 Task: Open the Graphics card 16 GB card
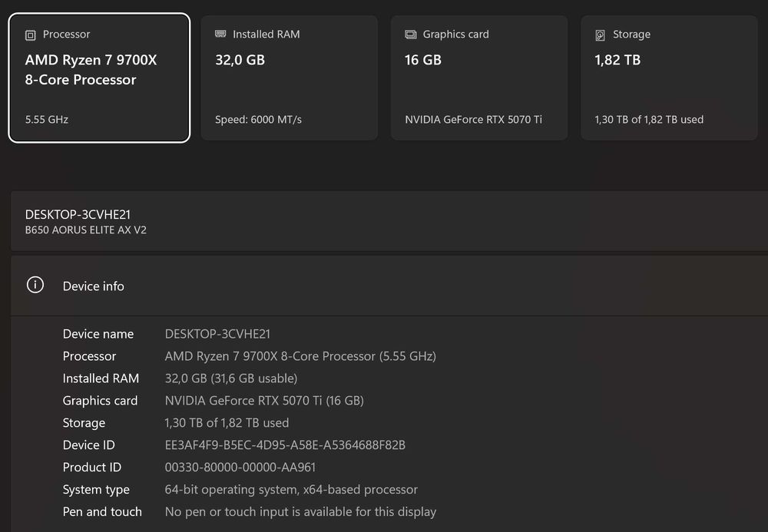pyautogui.click(x=479, y=78)
